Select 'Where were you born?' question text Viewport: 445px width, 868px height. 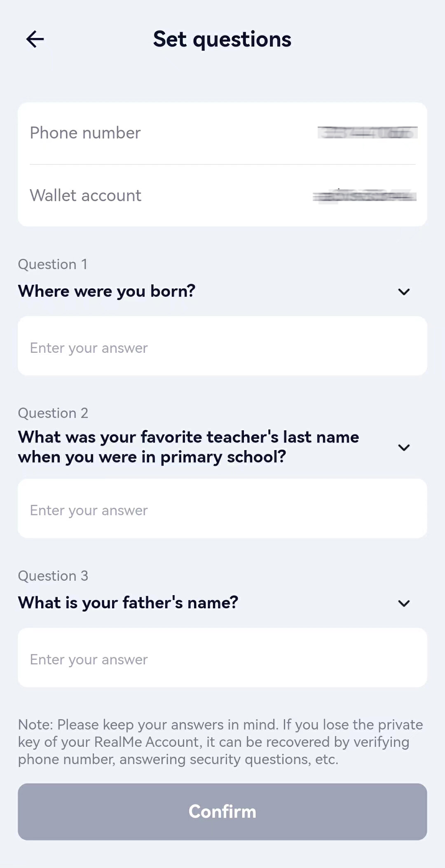tap(107, 291)
